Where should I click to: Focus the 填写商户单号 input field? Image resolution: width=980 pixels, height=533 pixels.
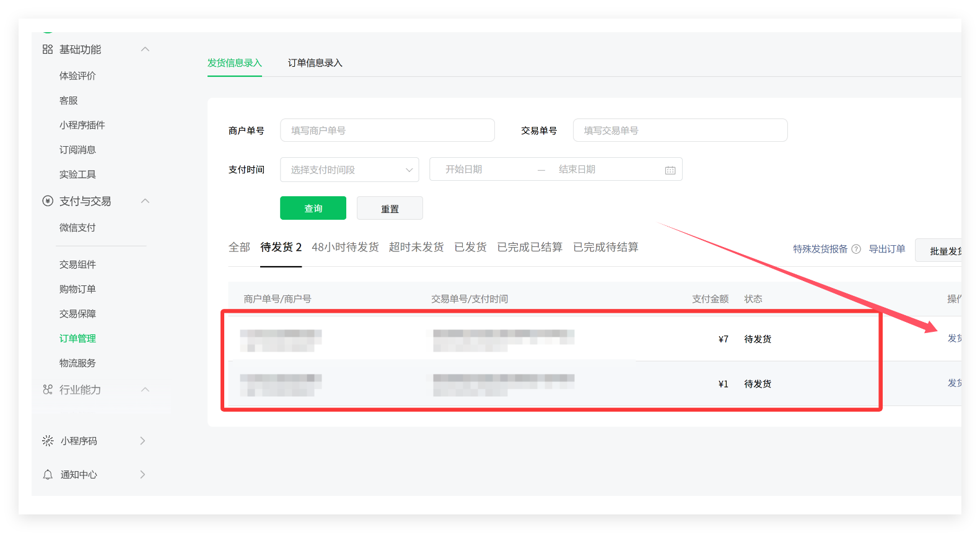[387, 130]
